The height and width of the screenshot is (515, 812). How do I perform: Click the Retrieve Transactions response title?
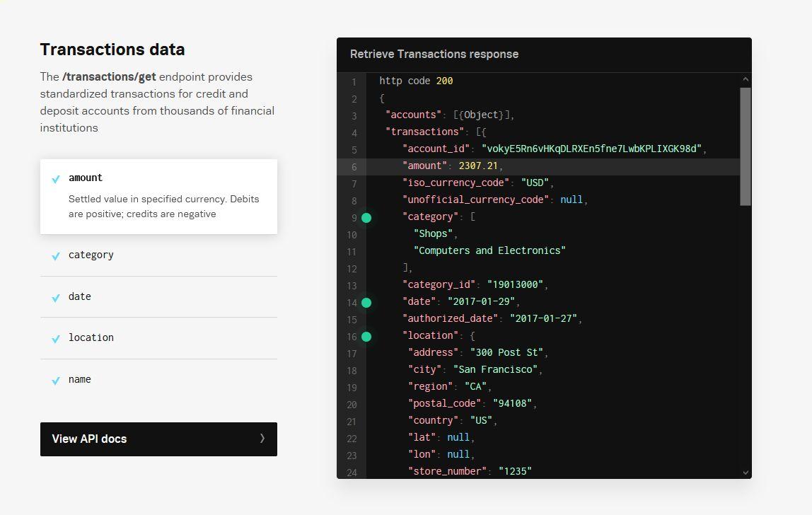tap(434, 54)
